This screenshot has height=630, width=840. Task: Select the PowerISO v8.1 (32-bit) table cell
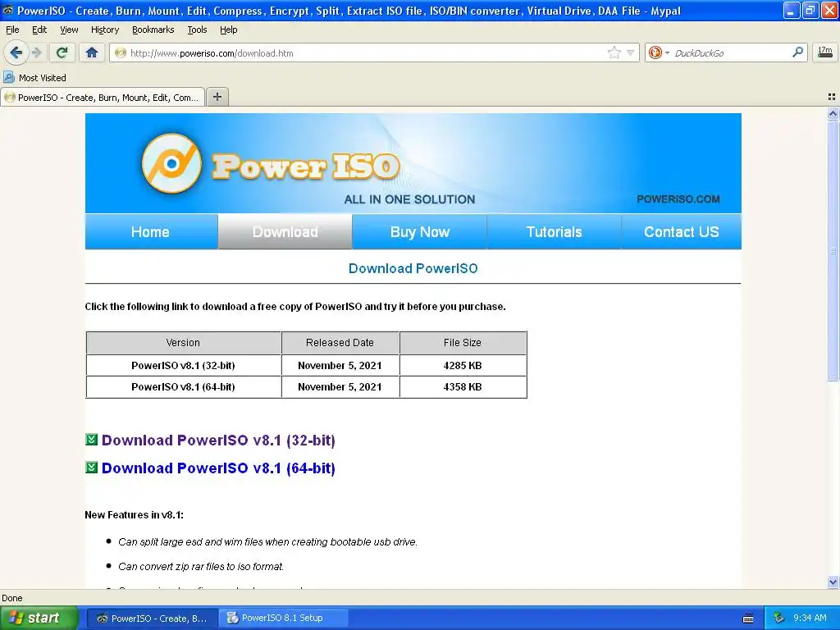pos(183,365)
